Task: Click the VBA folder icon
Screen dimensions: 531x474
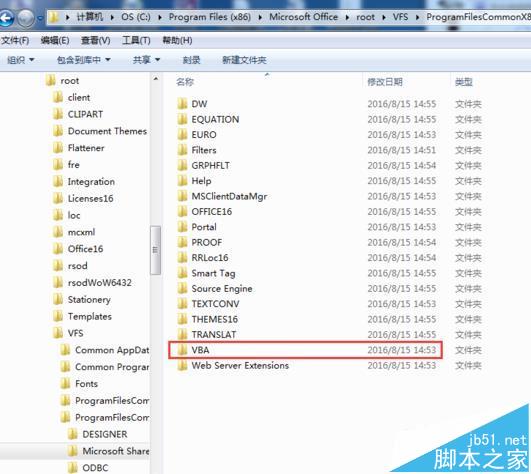Action: coord(182,350)
